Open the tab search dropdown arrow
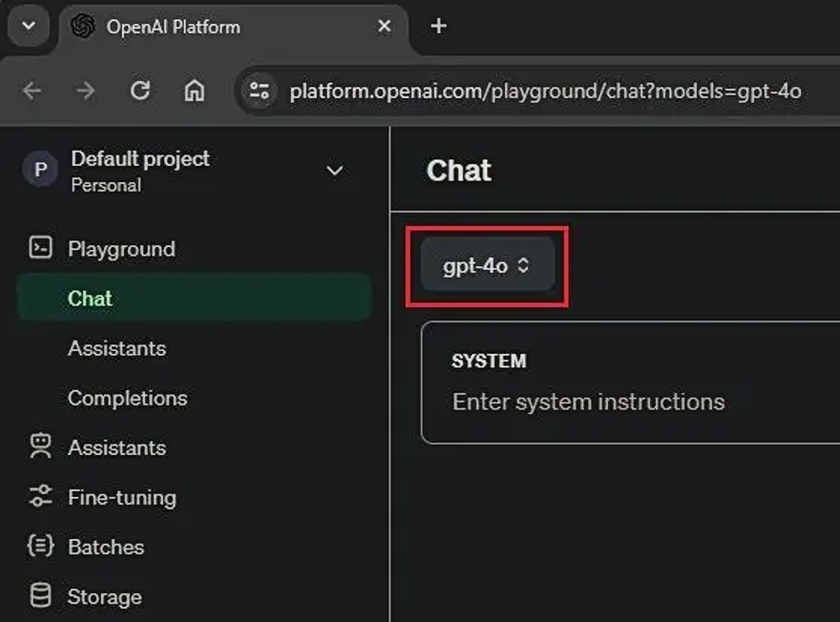This screenshot has width=840, height=622. [x=29, y=26]
